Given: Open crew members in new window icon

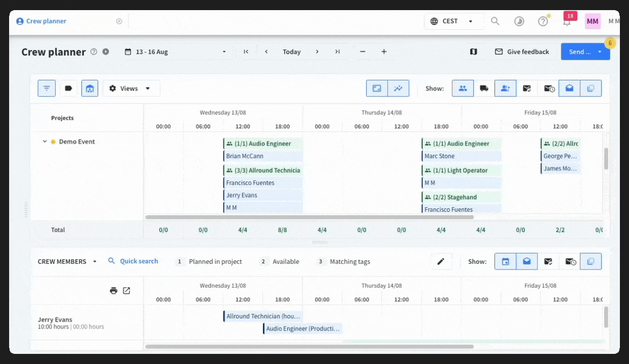Looking at the screenshot, I should pyautogui.click(x=126, y=291).
